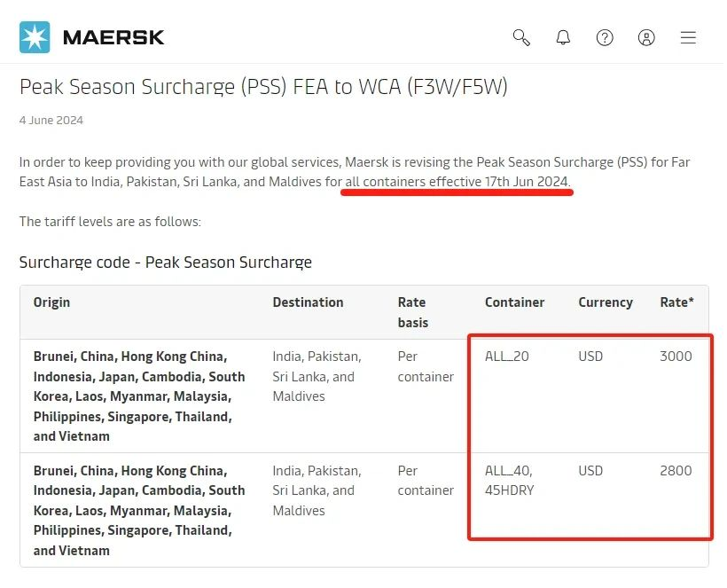
Task: Expand the hamburger menu icon
Action: pyautogui.click(x=688, y=37)
